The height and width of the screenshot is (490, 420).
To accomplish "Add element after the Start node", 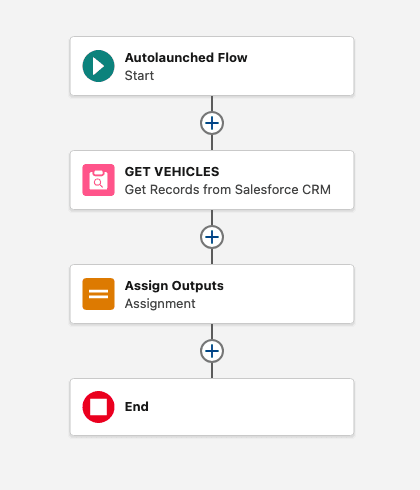I will coord(212,123).
